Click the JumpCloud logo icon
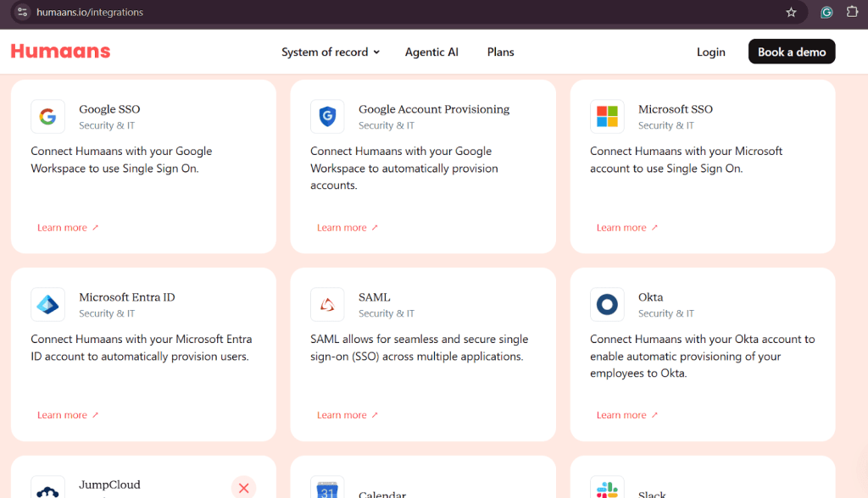The height and width of the screenshot is (498, 868). [x=47, y=489]
